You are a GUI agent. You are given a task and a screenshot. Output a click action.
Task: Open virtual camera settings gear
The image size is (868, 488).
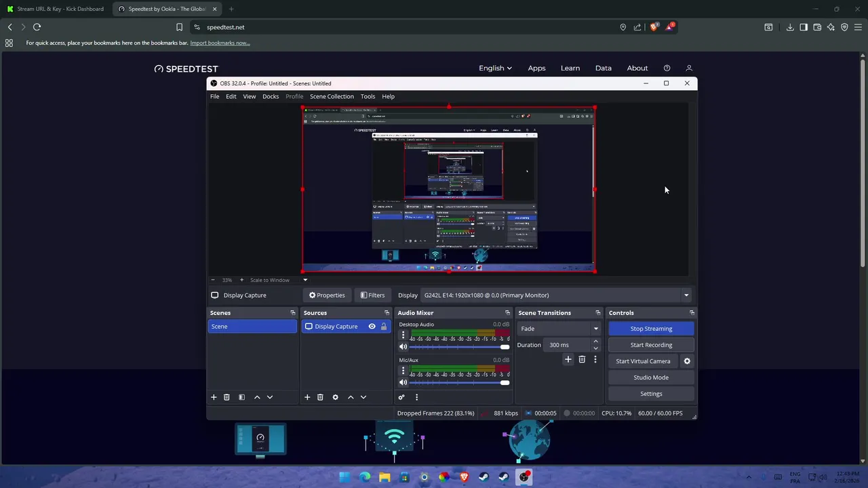687,361
